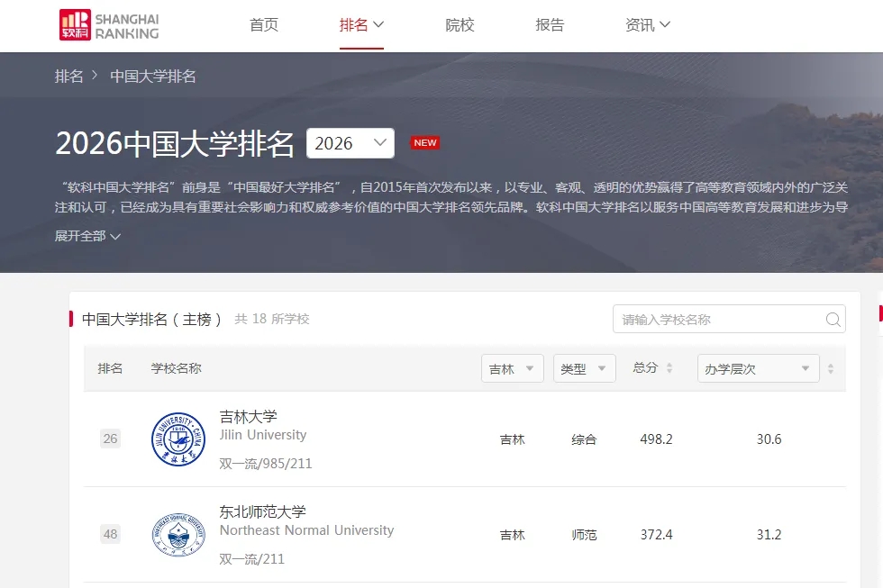The width and height of the screenshot is (883, 588).
Task: Open the 2026 year dropdown
Action: coord(350,143)
